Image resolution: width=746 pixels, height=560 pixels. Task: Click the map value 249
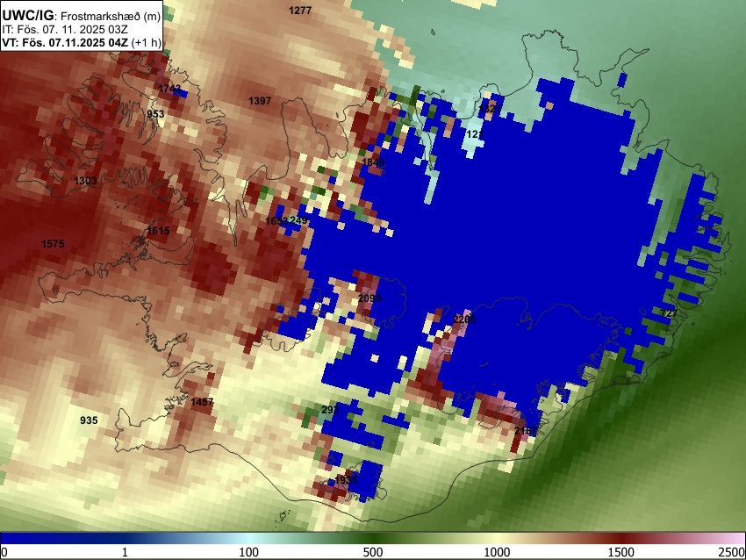[298, 220]
